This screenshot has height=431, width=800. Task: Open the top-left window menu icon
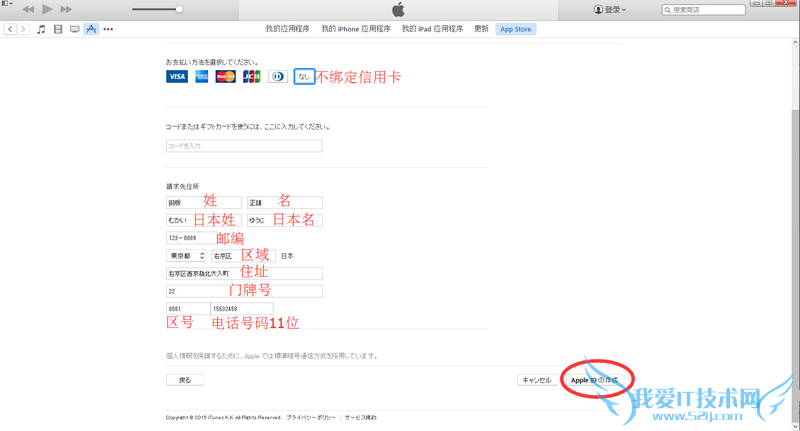click(6, 3)
